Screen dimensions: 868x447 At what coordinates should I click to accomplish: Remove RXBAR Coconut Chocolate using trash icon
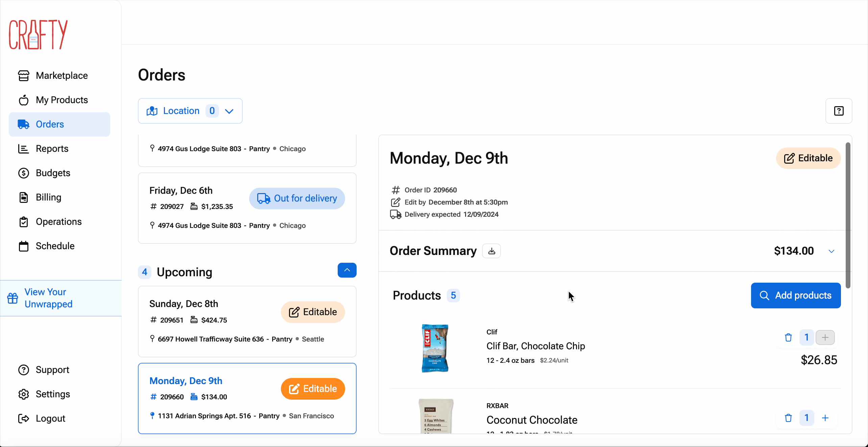point(788,418)
